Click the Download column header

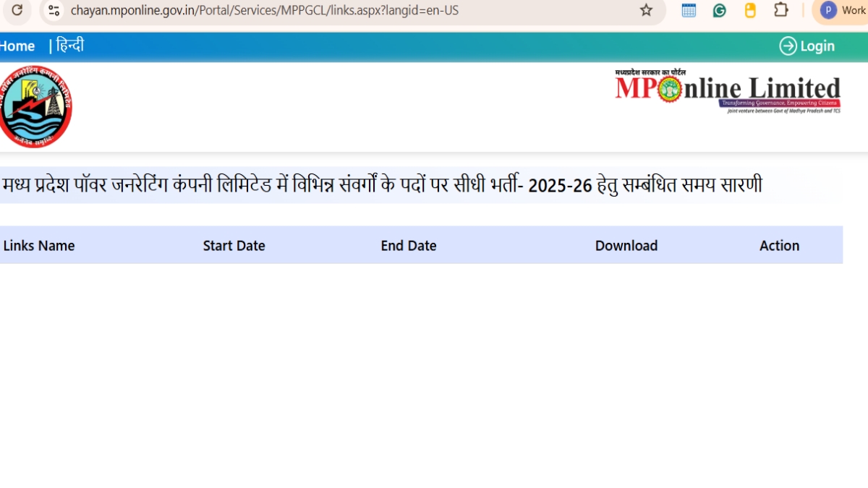pos(626,246)
